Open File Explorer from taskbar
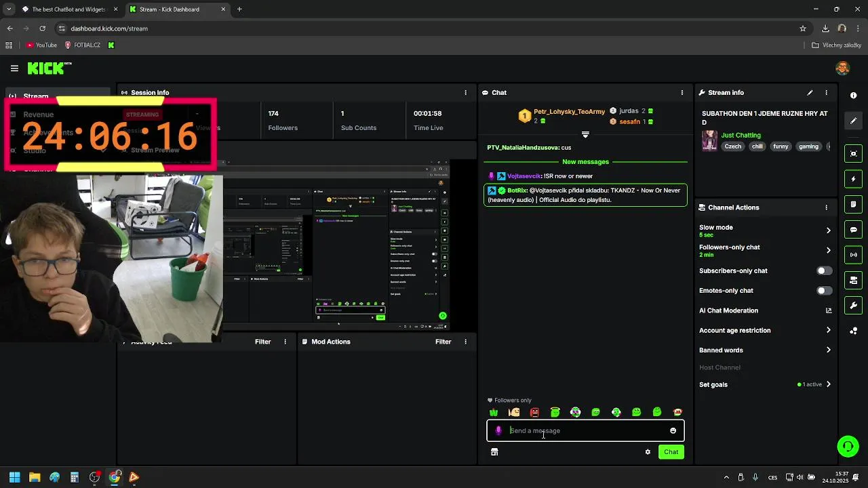The image size is (868, 488). coord(35,477)
